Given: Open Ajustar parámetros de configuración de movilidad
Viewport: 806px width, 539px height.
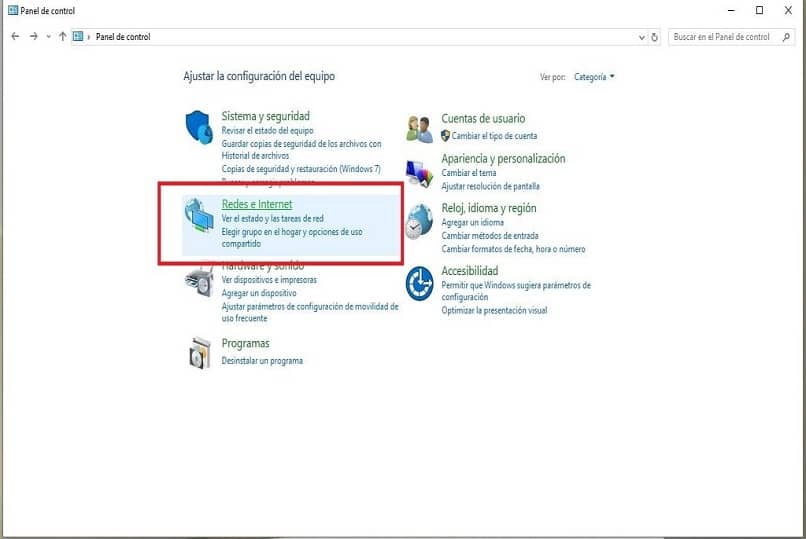Looking at the screenshot, I should point(310,312).
